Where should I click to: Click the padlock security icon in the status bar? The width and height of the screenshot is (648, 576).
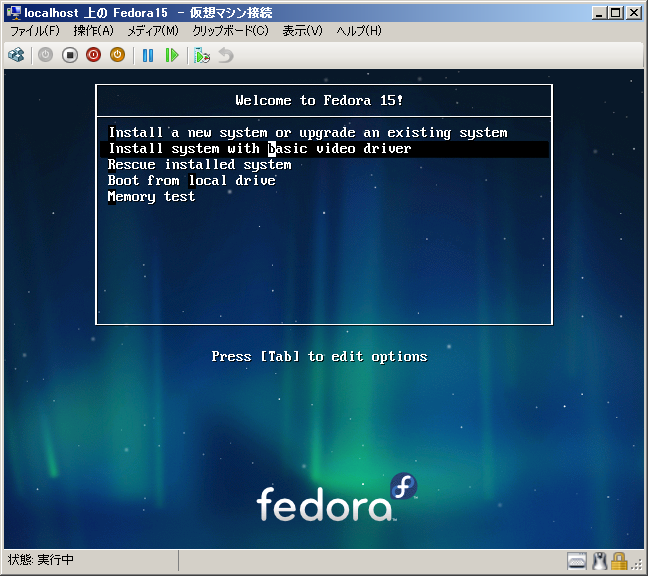coord(620,561)
